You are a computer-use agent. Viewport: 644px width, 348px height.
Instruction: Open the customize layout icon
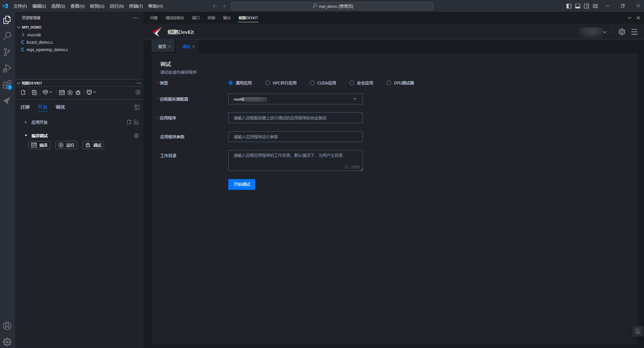596,6
